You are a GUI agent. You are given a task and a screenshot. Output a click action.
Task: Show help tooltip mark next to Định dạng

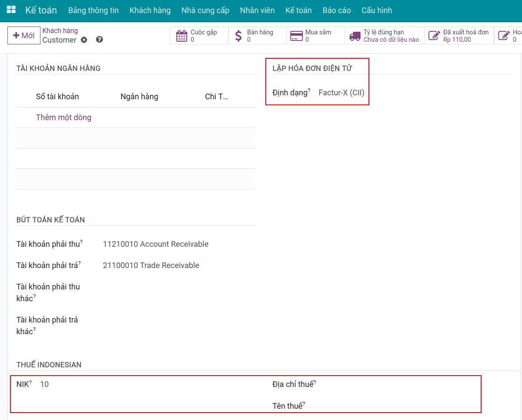(x=309, y=90)
